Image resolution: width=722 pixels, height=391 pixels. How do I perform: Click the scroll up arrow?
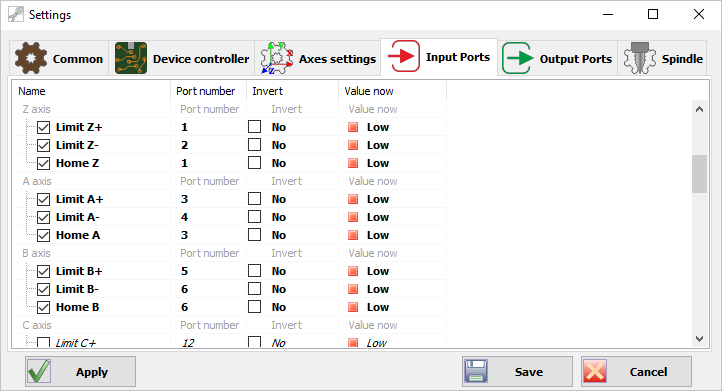tap(699, 109)
